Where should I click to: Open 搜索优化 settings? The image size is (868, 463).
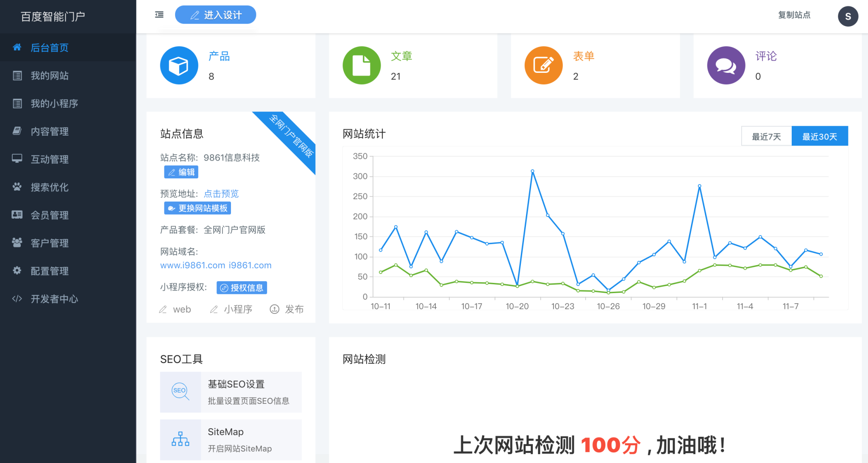(x=49, y=187)
